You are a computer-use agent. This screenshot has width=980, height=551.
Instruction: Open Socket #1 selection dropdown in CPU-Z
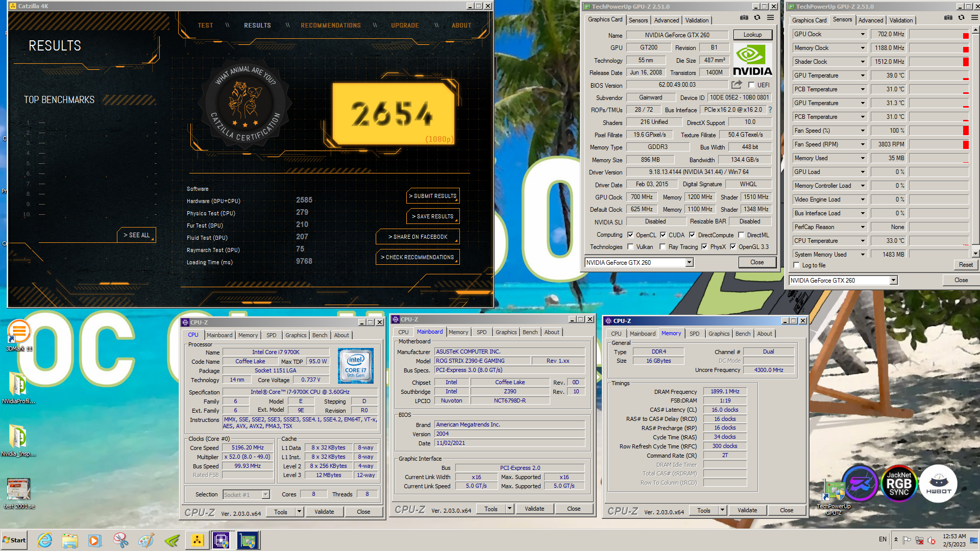point(265,494)
